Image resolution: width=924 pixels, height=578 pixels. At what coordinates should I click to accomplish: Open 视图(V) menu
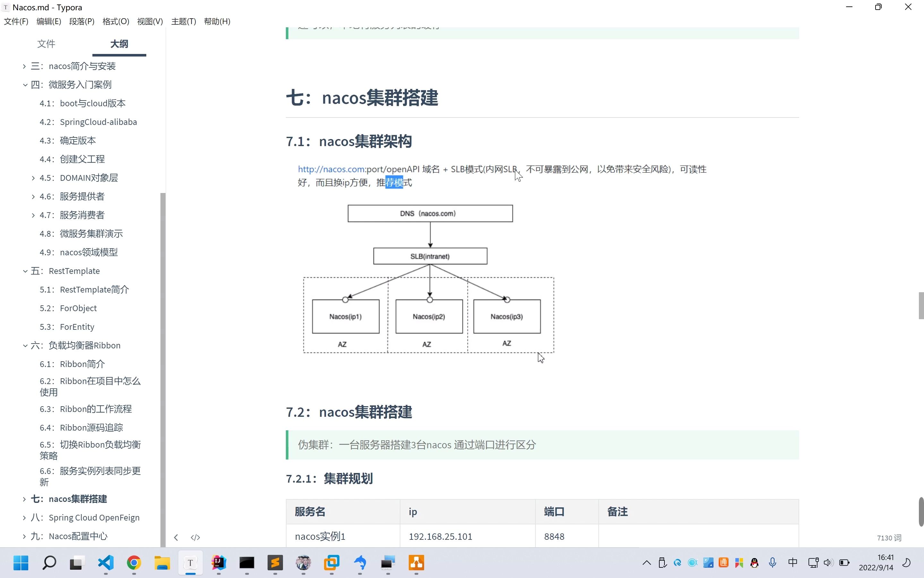[150, 22]
